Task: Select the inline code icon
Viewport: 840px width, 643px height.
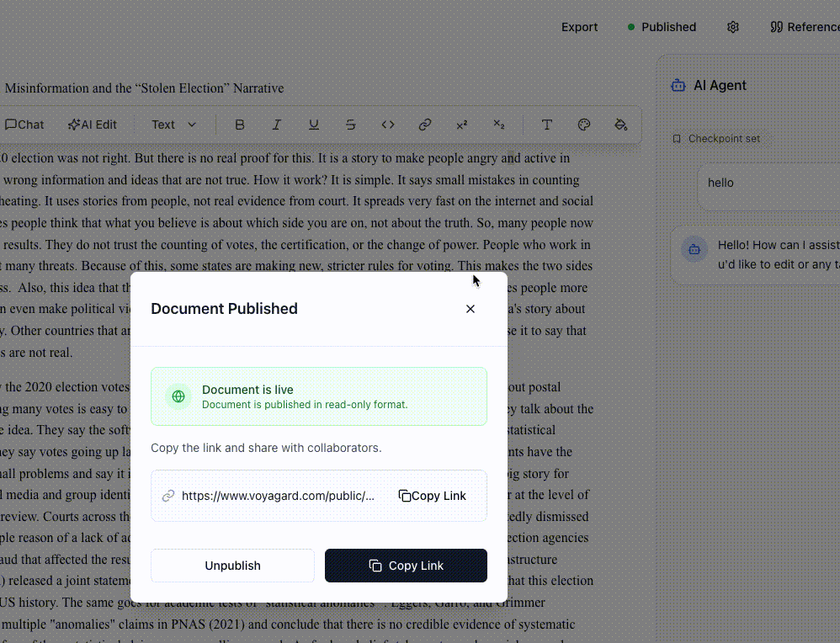Action: pos(388,125)
